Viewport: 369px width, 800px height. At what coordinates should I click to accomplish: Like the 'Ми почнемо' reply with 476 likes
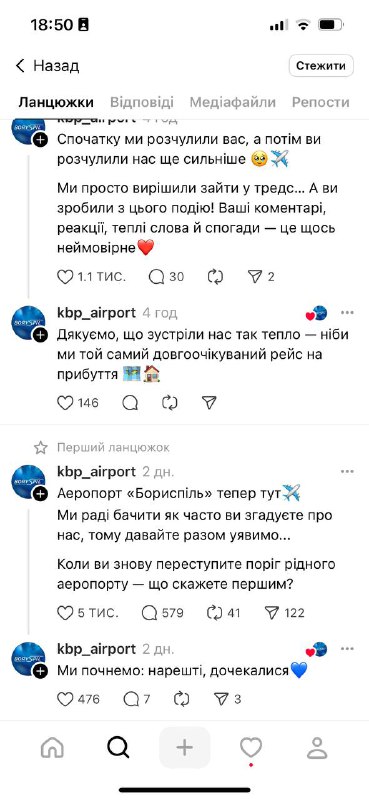[x=65, y=699]
